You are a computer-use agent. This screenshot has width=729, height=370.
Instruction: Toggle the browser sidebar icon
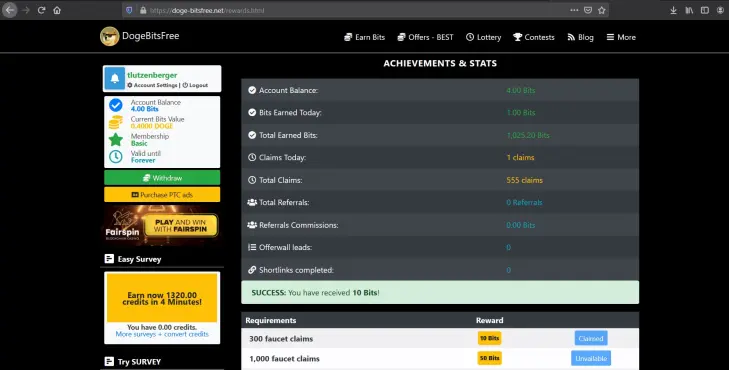[705, 10]
